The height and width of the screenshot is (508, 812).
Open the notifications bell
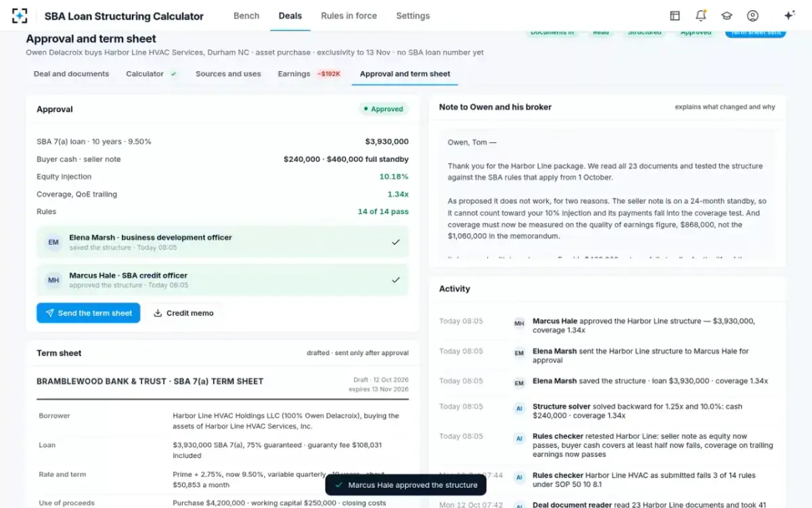pyautogui.click(x=701, y=16)
